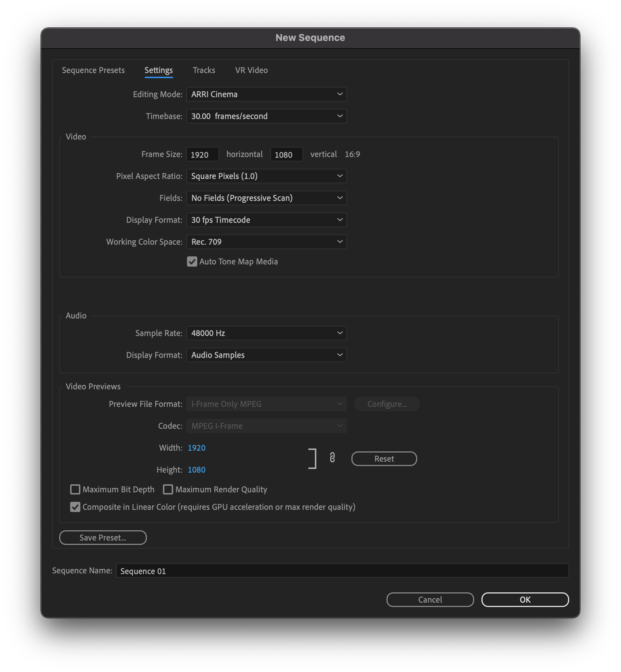This screenshot has height=672, width=621.
Task: Open the Fields dropdown
Action: tap(267, 198)
